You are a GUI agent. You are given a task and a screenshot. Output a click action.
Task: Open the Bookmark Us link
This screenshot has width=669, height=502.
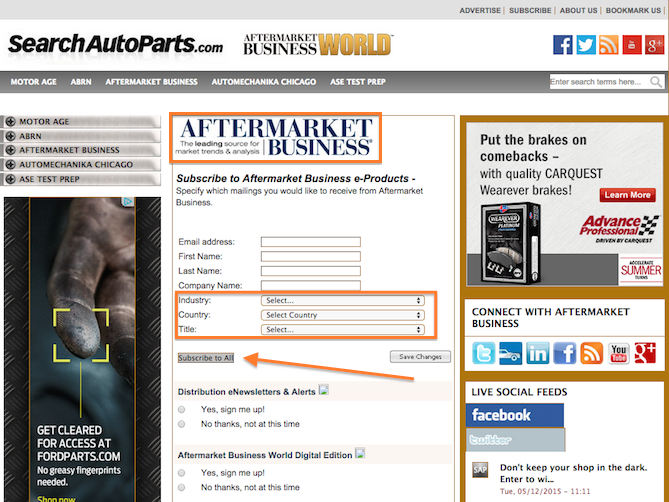tap(633, 10)
